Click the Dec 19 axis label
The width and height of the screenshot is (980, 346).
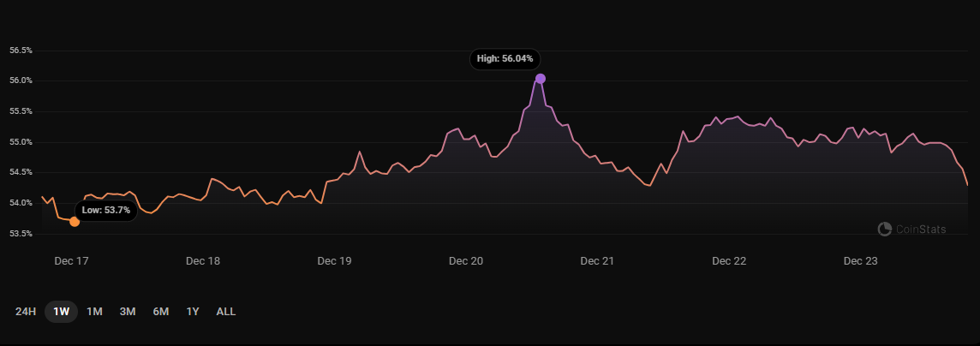click(x=334, y=261)
